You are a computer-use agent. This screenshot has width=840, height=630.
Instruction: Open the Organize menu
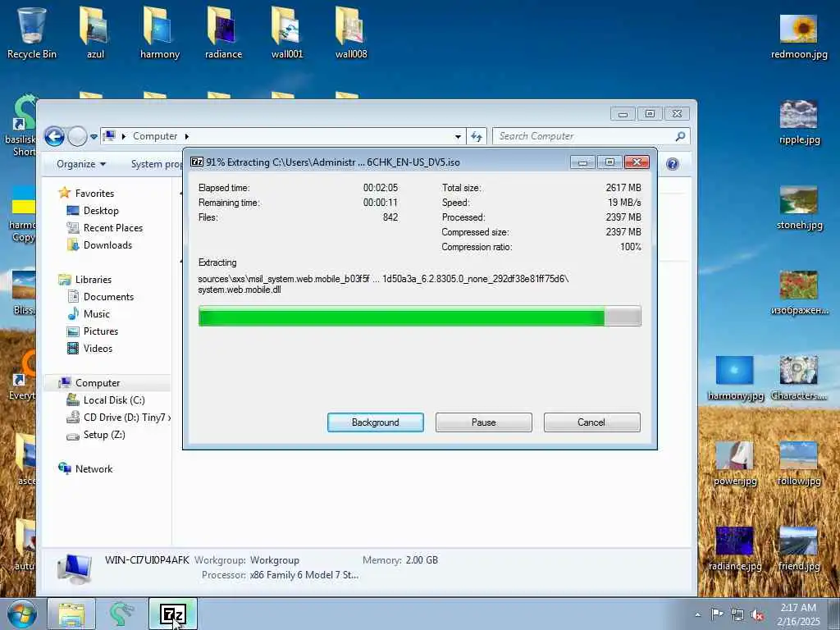click(81, 164)
